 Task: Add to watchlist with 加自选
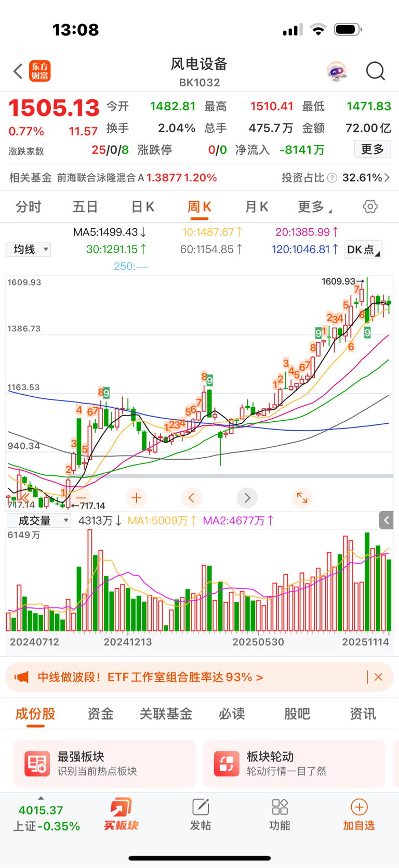[x=358, y=814]
